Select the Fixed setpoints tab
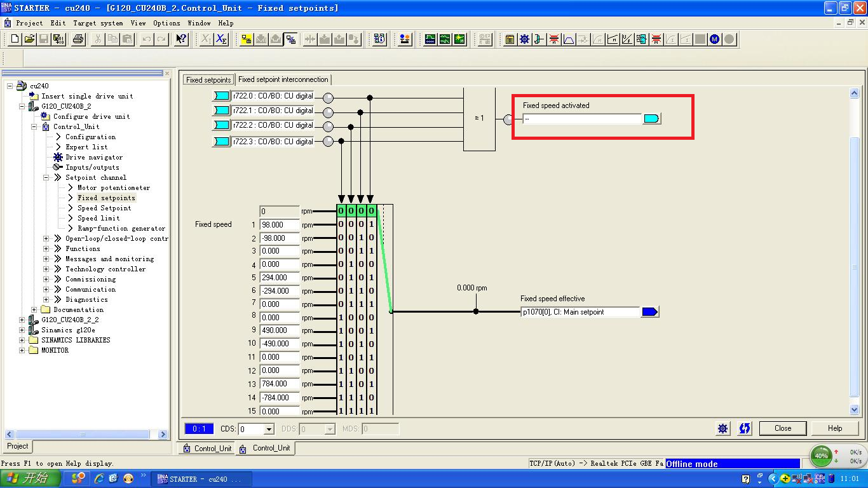 [x=208, y=80]
